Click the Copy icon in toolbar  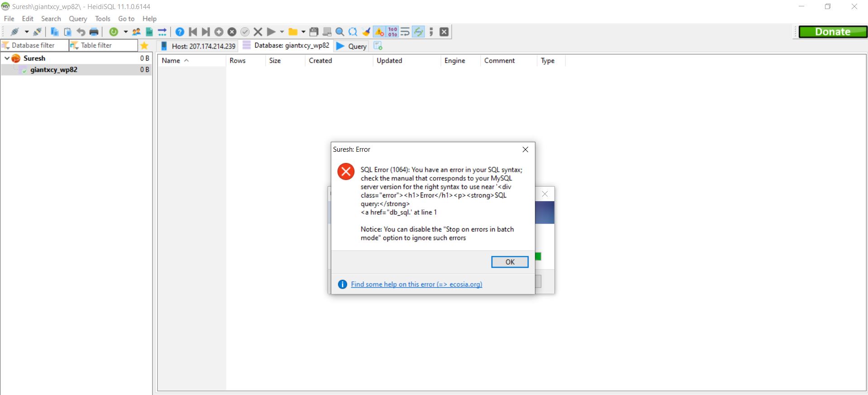(x=54, y=32)
